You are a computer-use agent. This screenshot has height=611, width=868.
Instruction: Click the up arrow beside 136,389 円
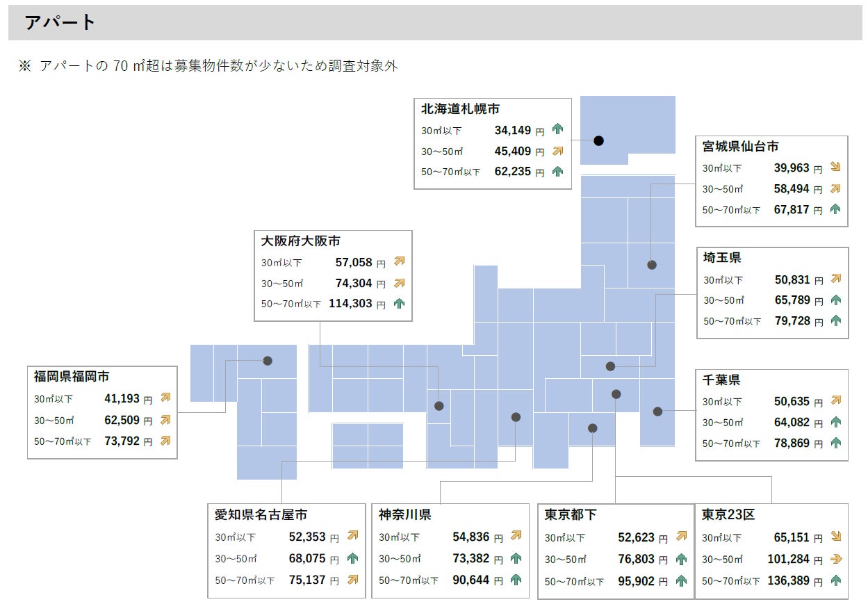(x=835, y=580)
